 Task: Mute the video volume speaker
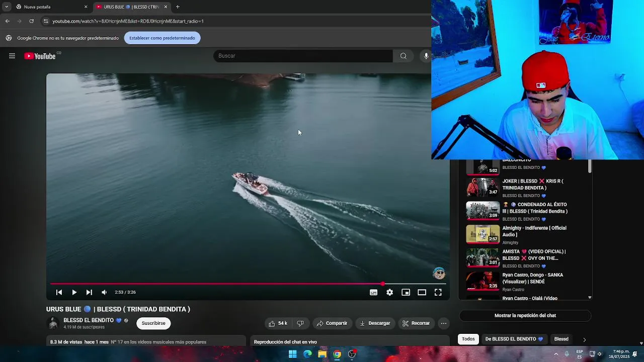104,292
